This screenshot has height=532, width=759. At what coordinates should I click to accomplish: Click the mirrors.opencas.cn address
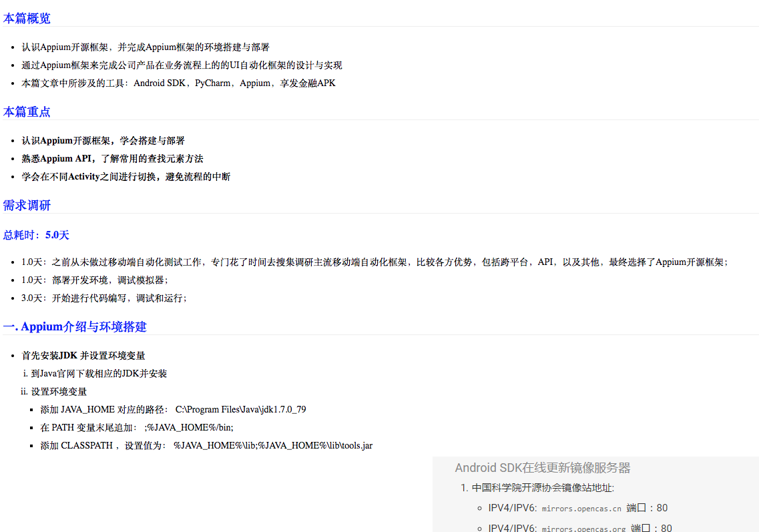click(581, 508)
